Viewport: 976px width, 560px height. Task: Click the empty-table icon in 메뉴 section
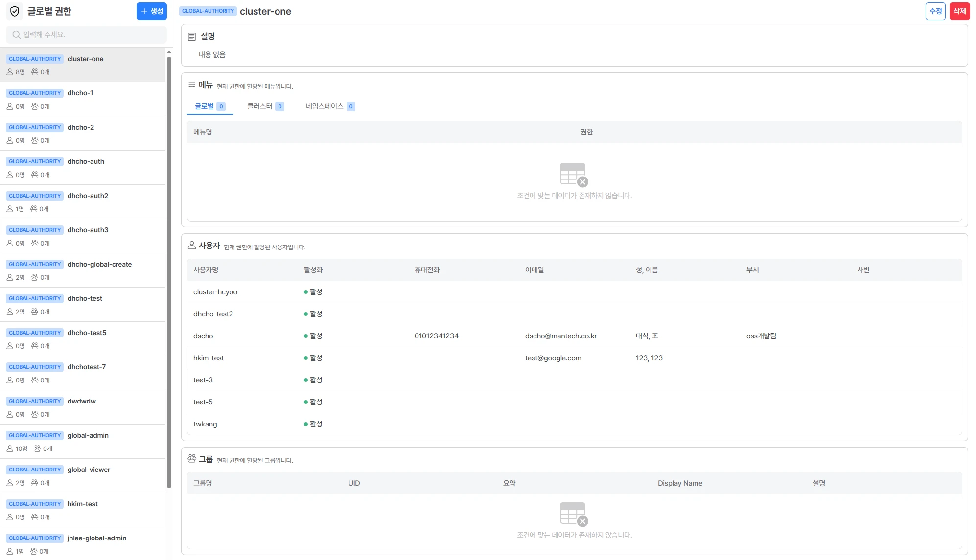(574, 175)
